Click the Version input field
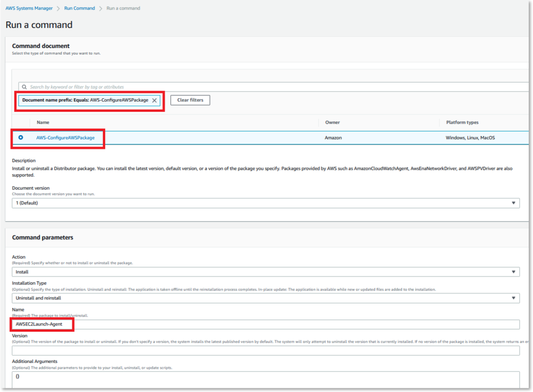533x392 pixels. tap(266, 350)
